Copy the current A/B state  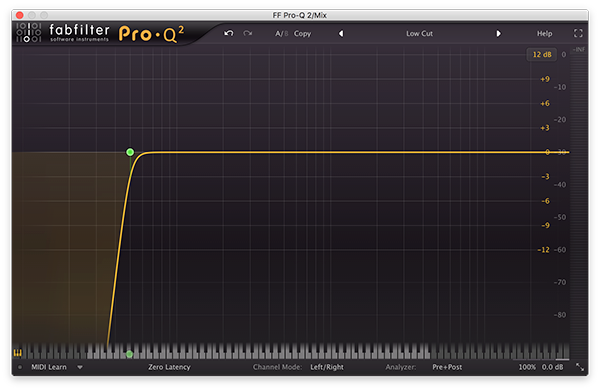(x=302, y=34)
